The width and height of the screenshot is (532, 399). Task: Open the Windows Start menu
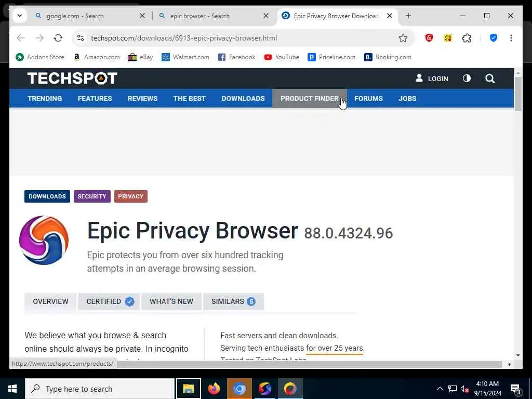point(12,389)
